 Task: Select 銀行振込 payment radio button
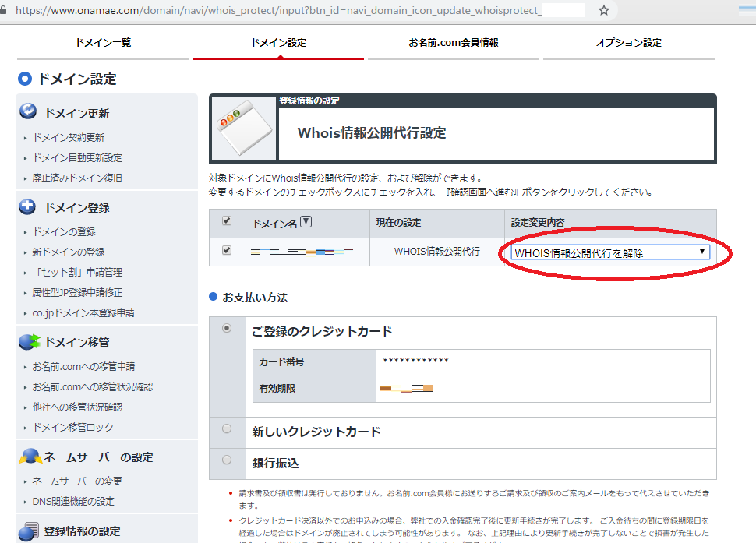(227, 460)
